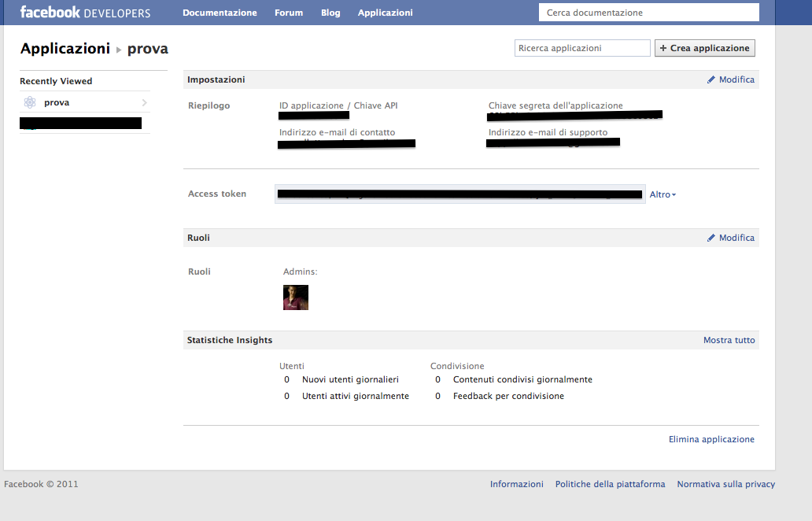Click pencil icon beside Impostazioni Modifica
This screenshot has height=521, width=812.
711,79
